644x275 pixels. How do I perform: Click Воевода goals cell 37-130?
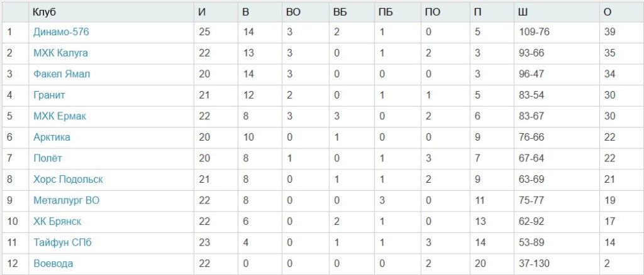[x=535, y=264]
